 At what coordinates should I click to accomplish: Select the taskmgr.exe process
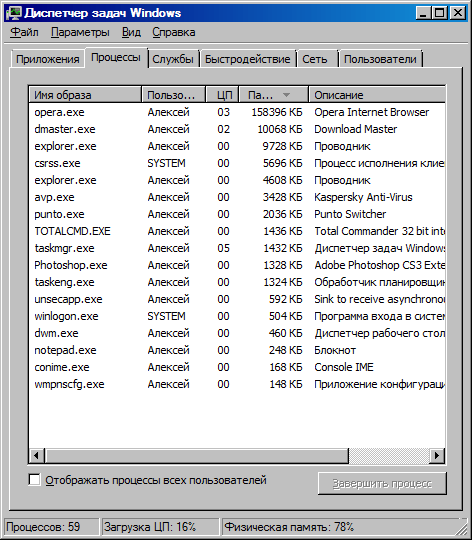[237, 248]
